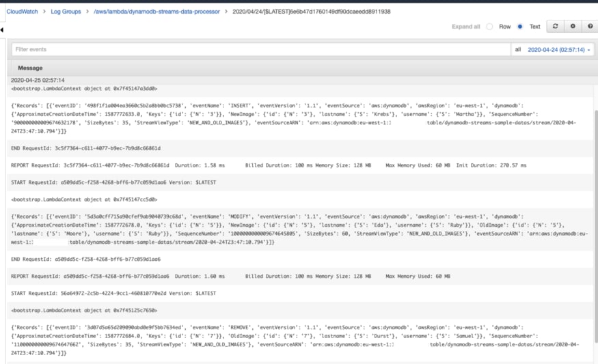This screenshot has width=598, height=364.
Task: Select the Text view radio button
Action: click(x=520, y=27)
